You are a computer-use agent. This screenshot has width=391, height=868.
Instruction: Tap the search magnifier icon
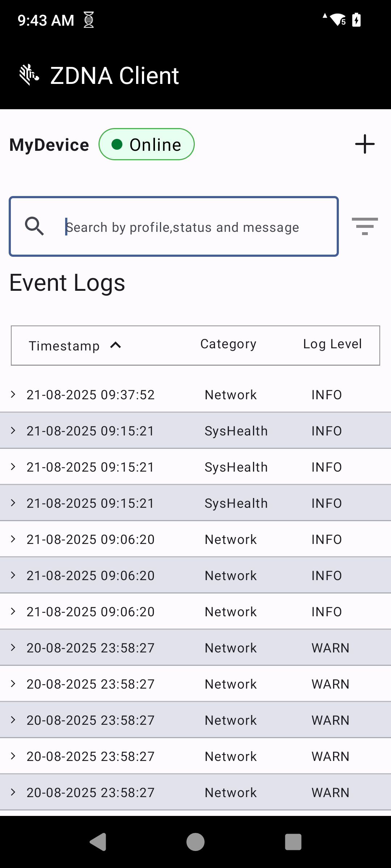tap(34, 226)
